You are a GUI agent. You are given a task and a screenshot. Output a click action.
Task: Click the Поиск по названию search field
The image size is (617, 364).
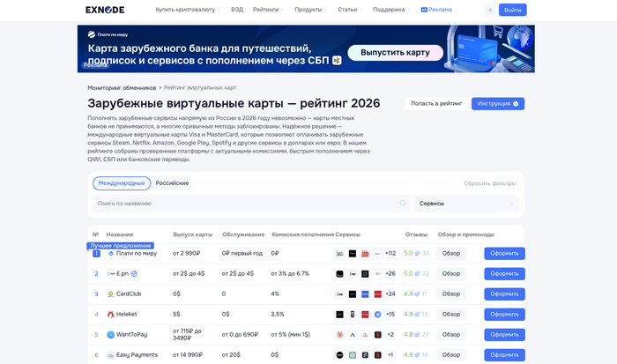[247, 204]
